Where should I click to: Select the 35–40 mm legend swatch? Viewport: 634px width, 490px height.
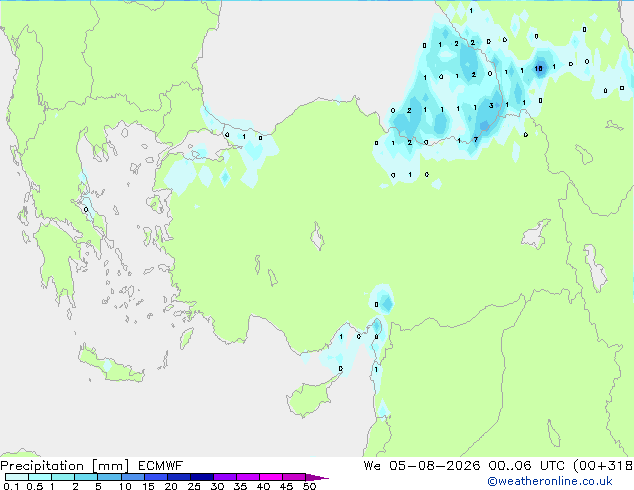pos(248,477)
